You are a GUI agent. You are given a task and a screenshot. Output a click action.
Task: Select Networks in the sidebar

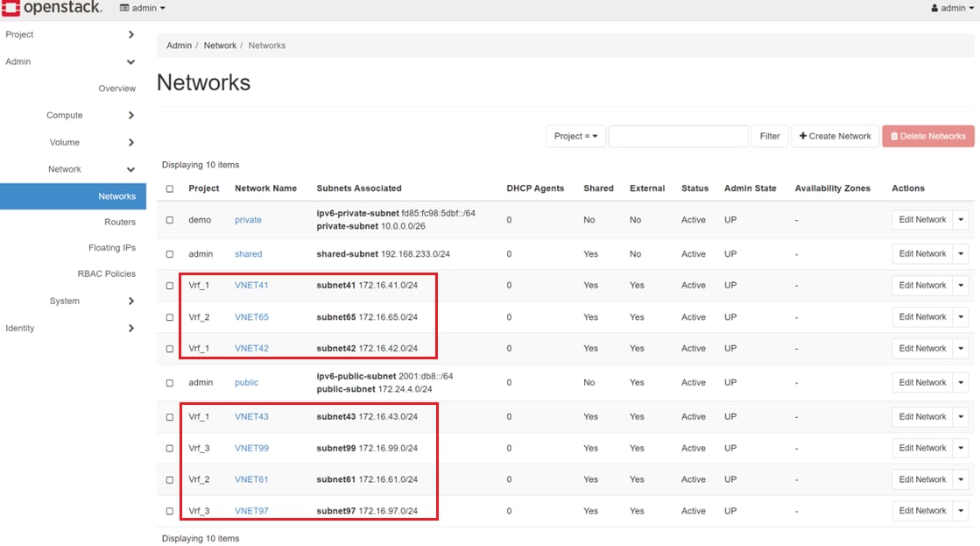[x=73, y=195]
